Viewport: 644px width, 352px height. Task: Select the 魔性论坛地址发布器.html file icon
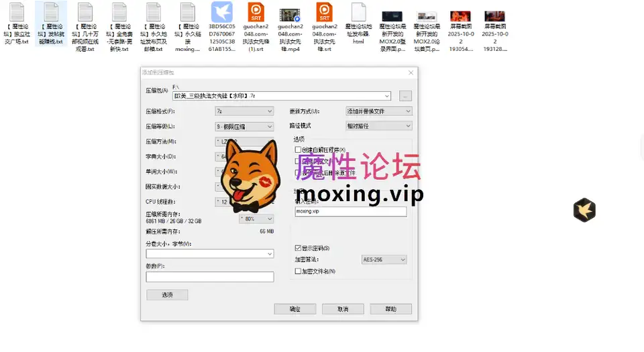[x=358, y=12]
